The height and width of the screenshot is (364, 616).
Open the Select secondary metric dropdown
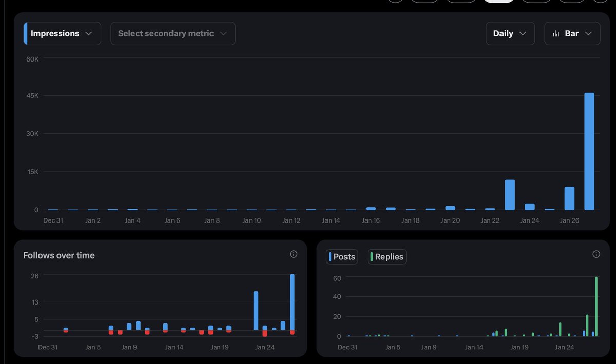click(172, 33)
